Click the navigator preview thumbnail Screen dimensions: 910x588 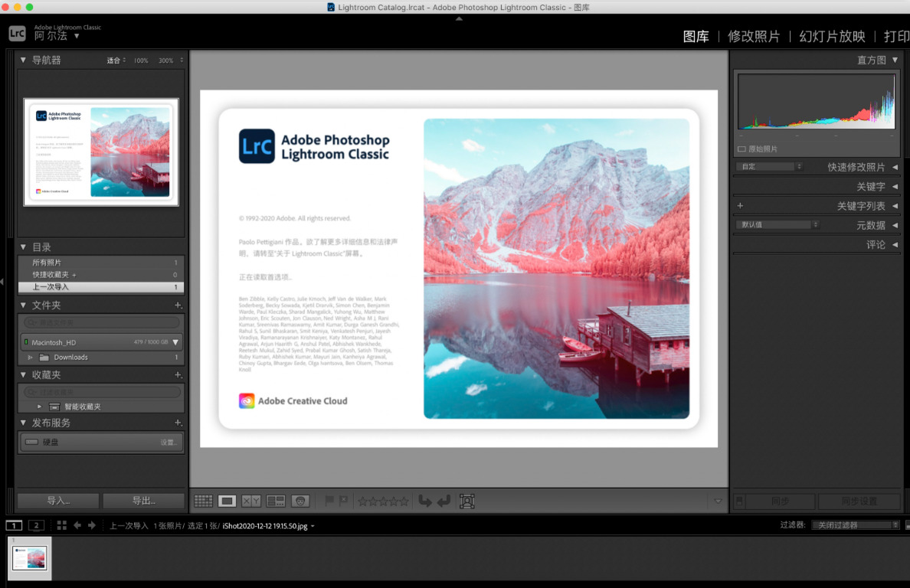click(x=101, y=152)
